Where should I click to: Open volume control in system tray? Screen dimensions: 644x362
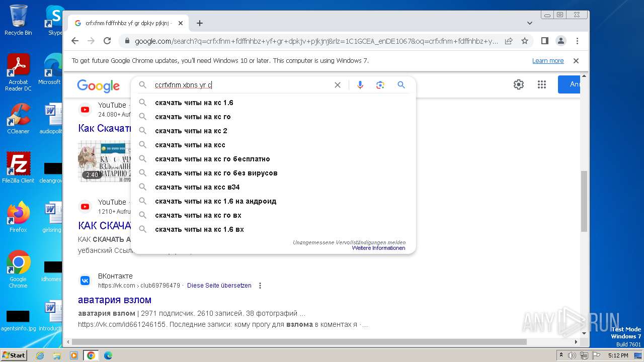pos(572,355)
